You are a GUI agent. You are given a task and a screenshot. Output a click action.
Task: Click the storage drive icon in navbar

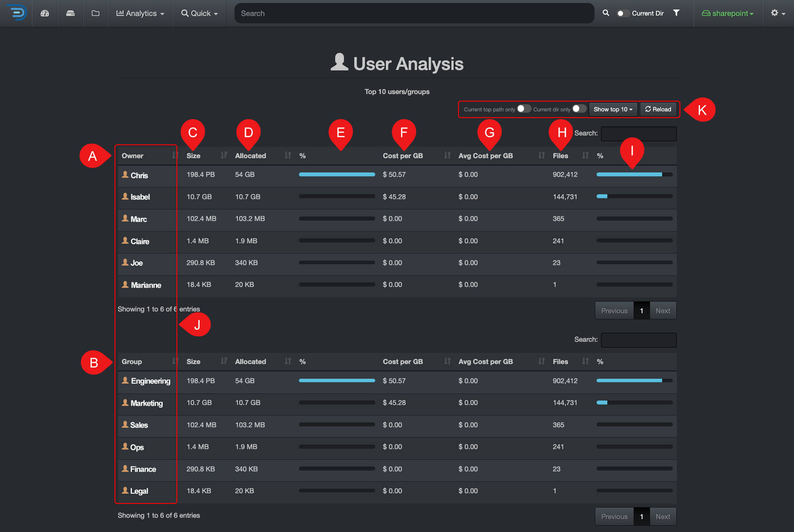coord(70,13)
